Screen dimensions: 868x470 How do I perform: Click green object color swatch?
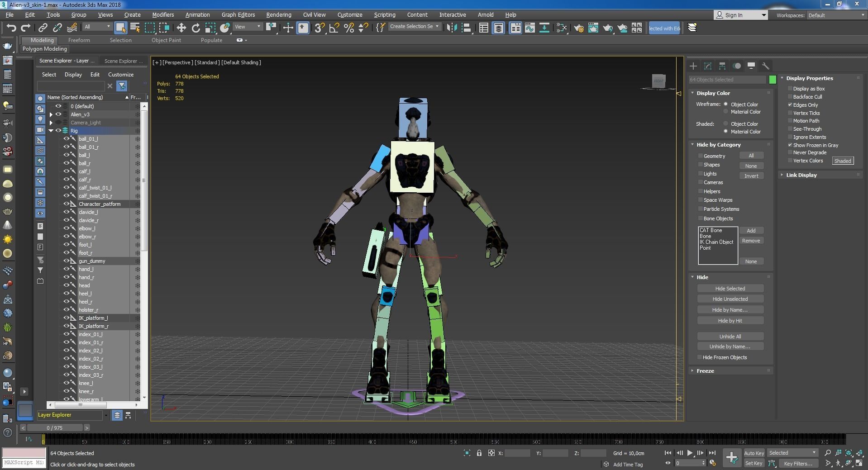pos(773,80)
